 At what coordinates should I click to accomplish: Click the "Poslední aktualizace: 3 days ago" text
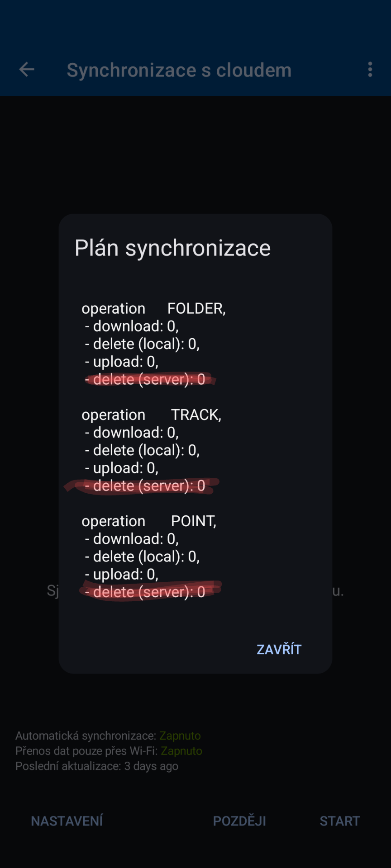(x=97, y=766)
